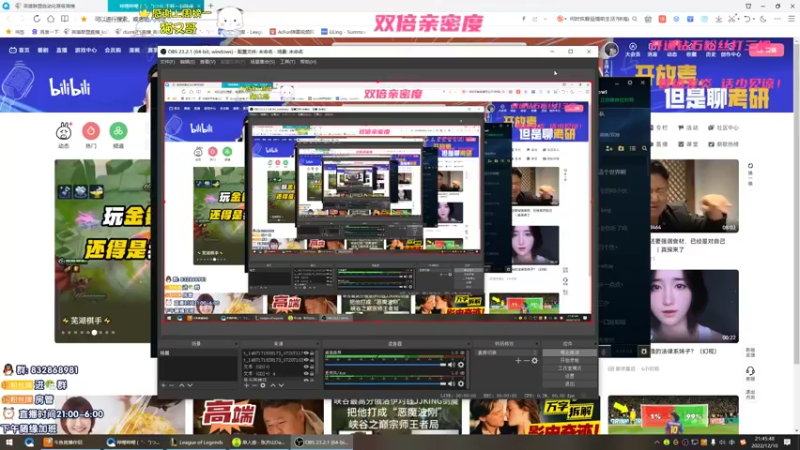Click 开始录制 button in OBS controls
The image size is (800, 450).
pyautogui.click(x=569, y=360)
